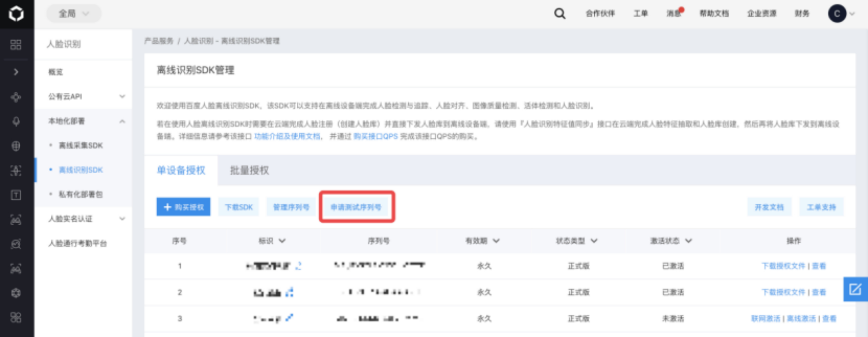Open 企业资源 in top navigation
The width and height of the screenshot is (868, 337).
[x=762, y=14]
